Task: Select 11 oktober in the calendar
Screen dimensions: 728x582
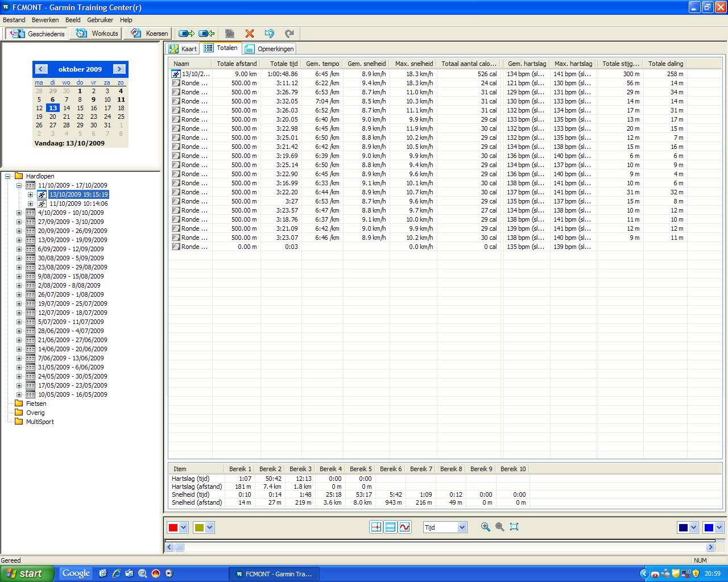Action: pyautogui.click(x=121, y=99)
